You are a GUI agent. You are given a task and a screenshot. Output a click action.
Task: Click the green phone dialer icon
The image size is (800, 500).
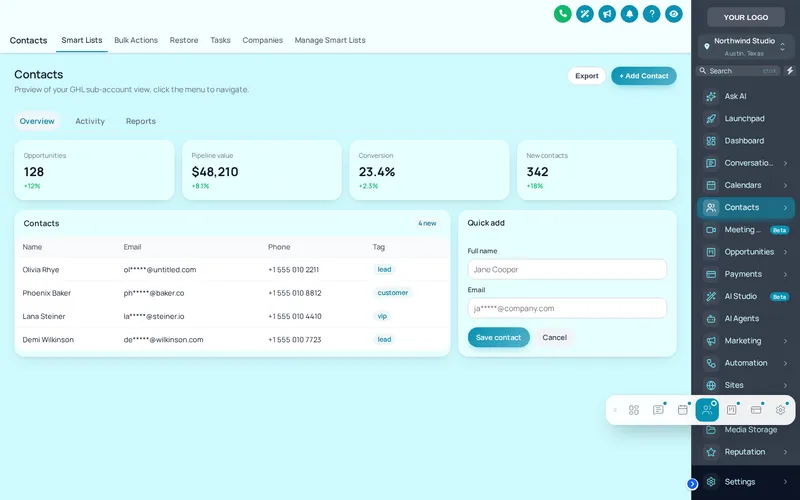point(562,14)
